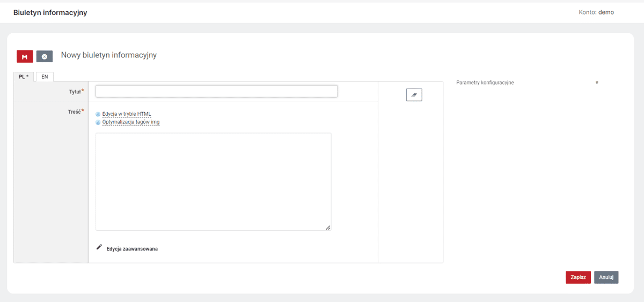Viewport: 644px width, 302px height.
Task: Click the Anuluj button
Action: (x=606, y=277)
